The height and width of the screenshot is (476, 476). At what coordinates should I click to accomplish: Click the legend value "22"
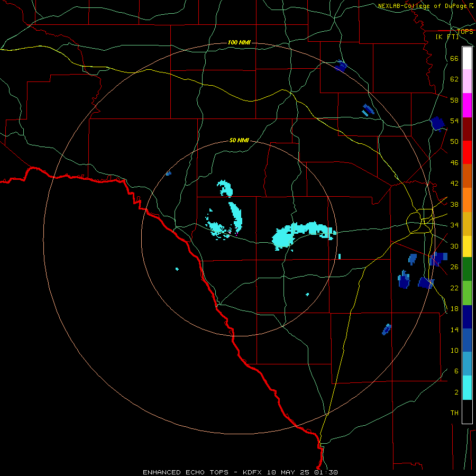(454, 288)
